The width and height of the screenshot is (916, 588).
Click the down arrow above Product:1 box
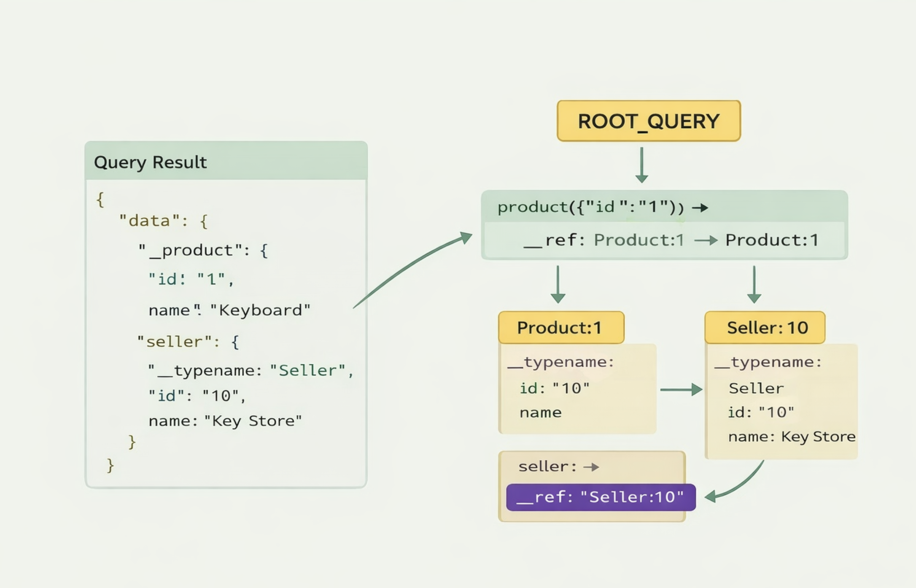[558, 284]
